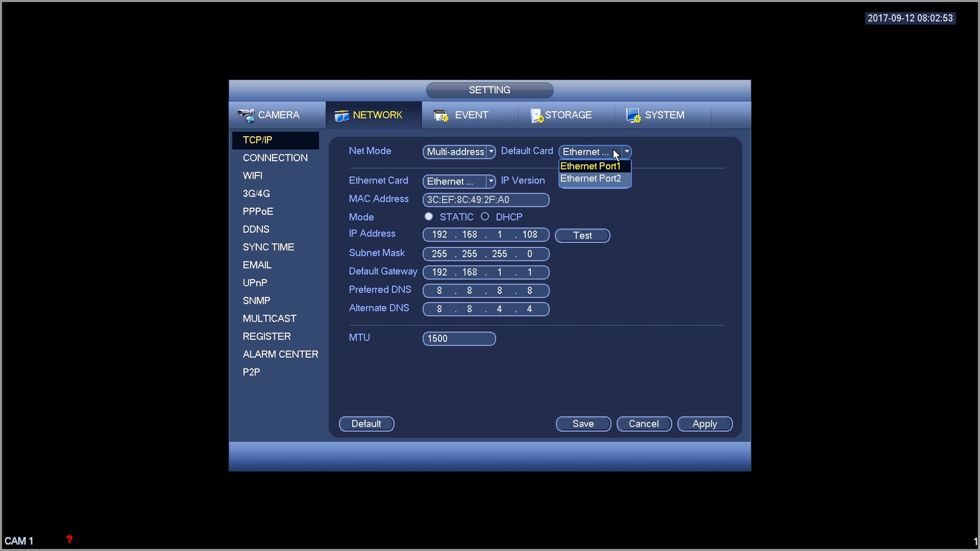Choose Ethernet Port1 from the list
The width and height of the screenshot is (980, 551).
(x=591, y=166)
